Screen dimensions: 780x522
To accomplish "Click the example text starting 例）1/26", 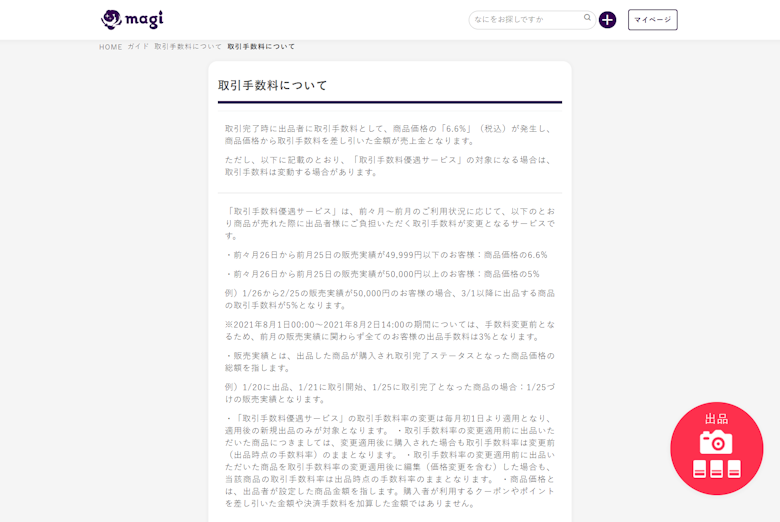I will pyautogui.click(x=389, y=299).
